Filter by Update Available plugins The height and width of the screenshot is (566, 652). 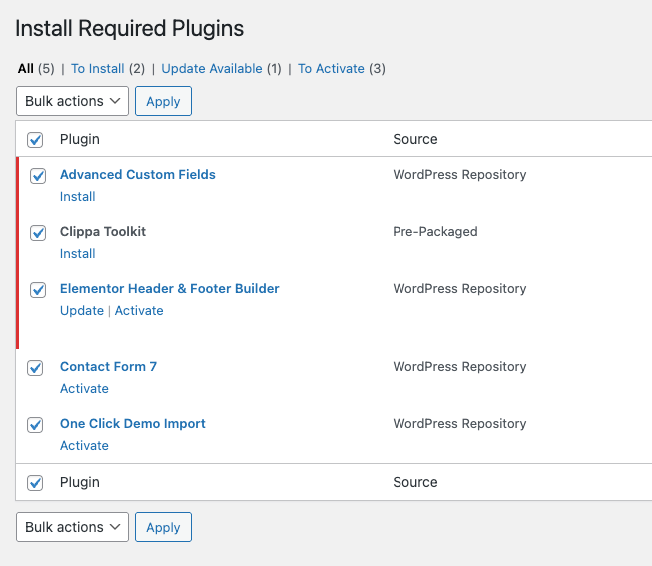point(212,68)
